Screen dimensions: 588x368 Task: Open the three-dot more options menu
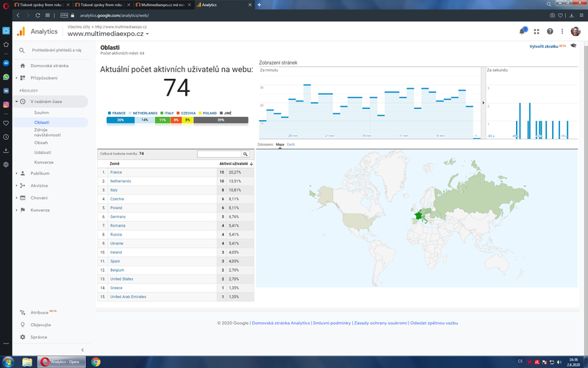pos(562,32)
